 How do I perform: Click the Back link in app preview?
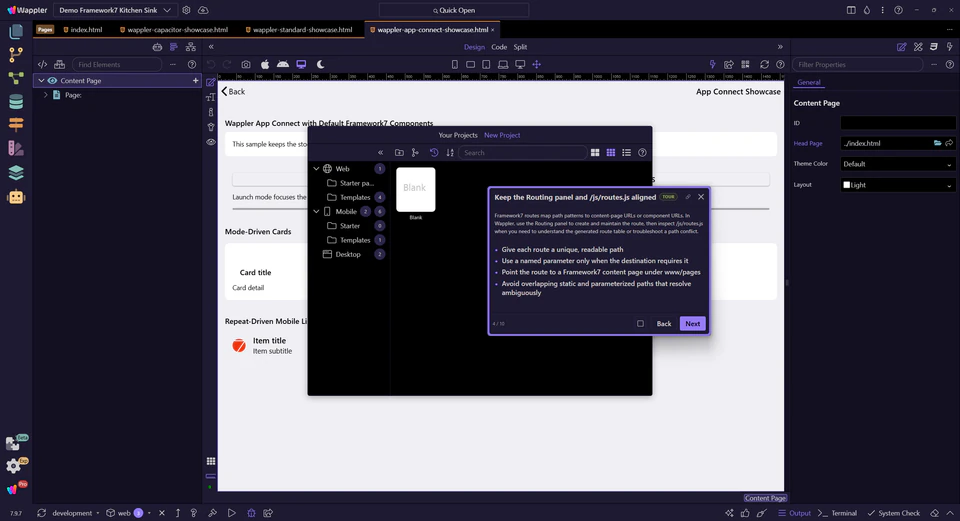[x=233, y=91]
